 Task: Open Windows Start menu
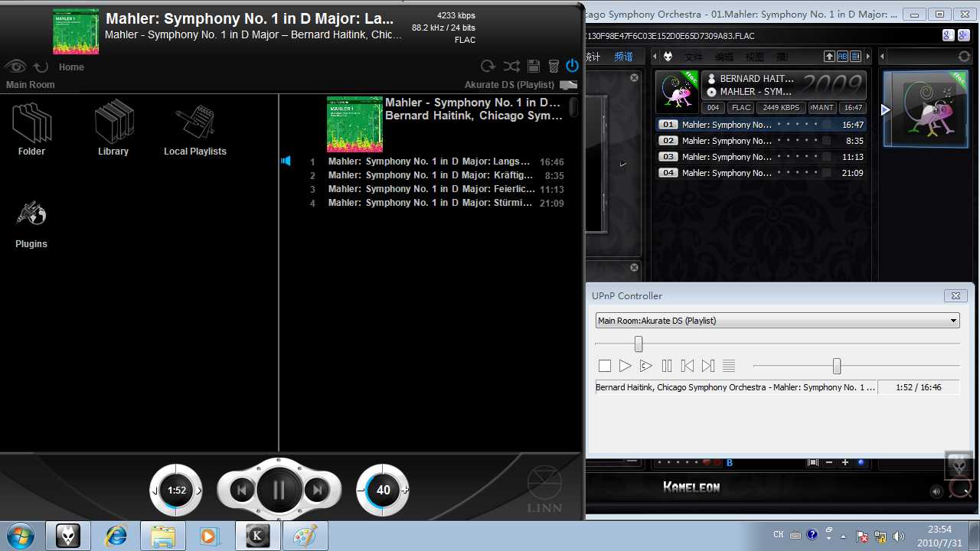pos(18,536)
